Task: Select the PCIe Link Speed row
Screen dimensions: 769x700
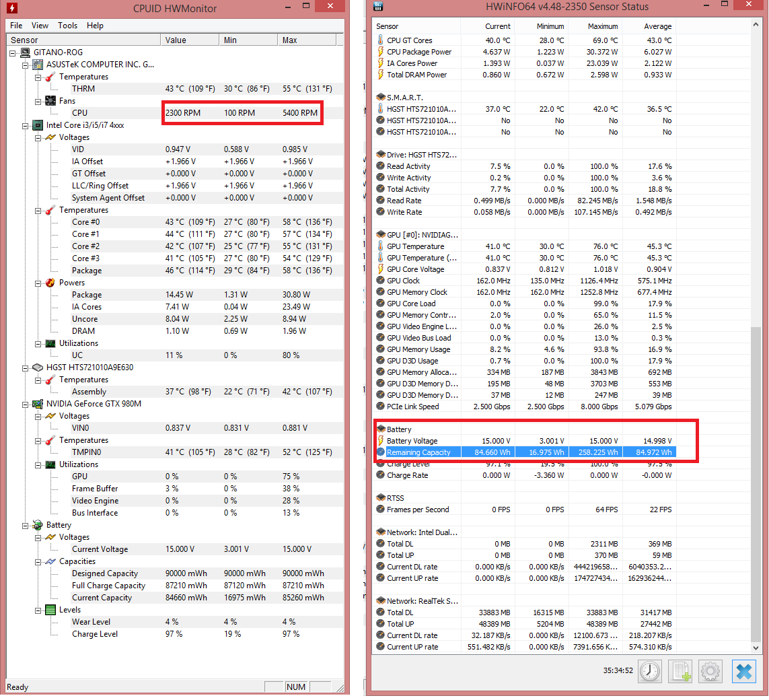Action: click(525, 407)
